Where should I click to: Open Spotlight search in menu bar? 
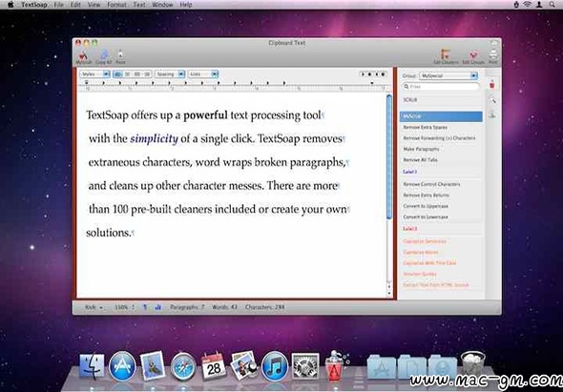[x=552, y=5]
